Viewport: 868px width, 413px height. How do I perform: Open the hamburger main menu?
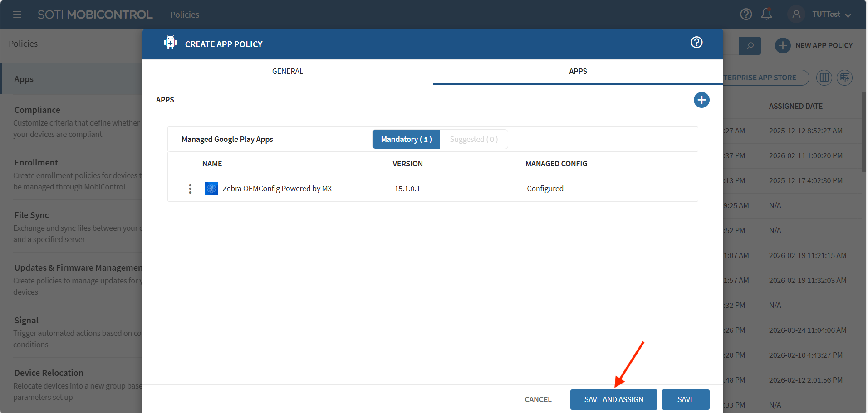(x=17, y=15)
